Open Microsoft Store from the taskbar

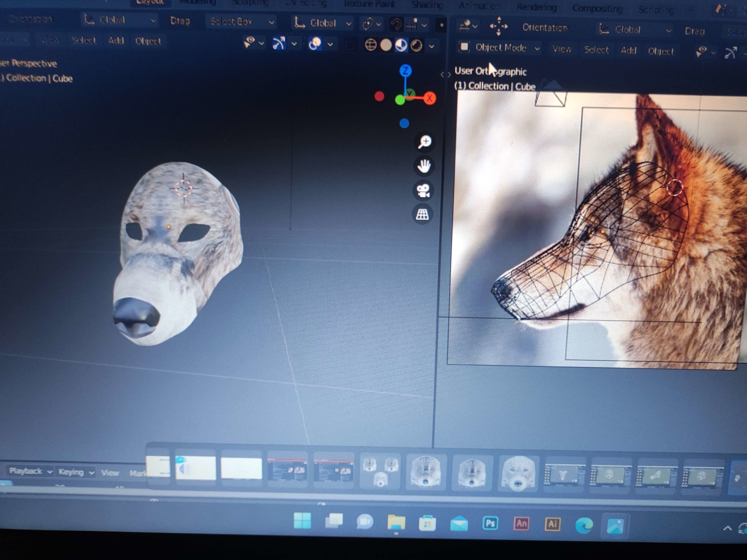pyautogui.click(x=427, y=523)
